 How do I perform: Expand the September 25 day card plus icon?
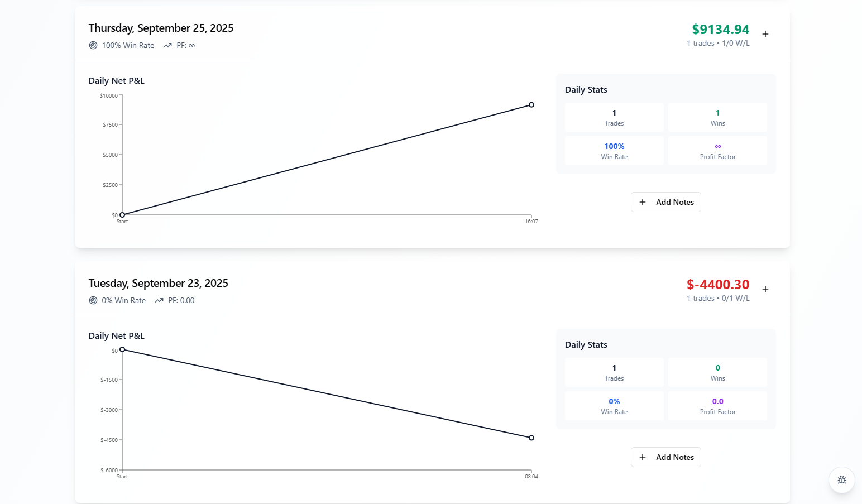[x=765, y=34]
